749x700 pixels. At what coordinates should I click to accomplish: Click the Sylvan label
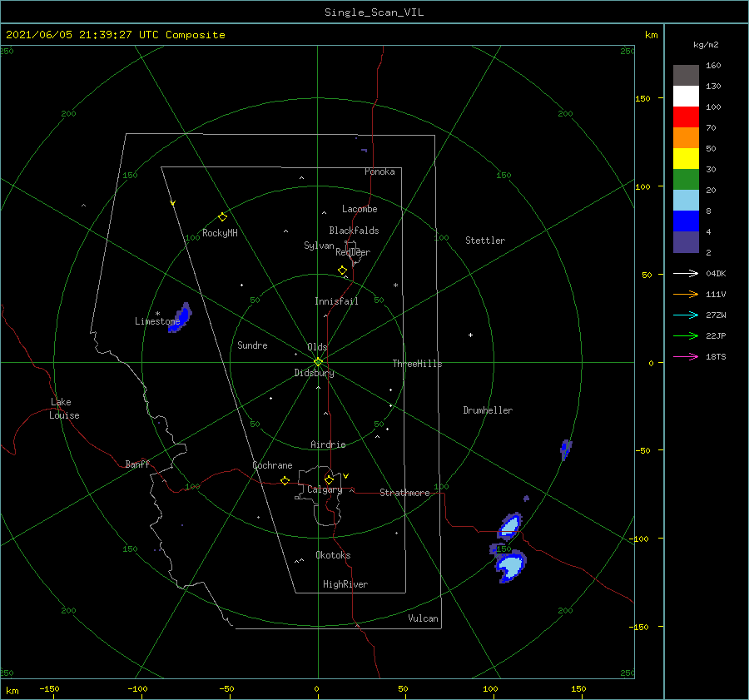pyautogui.click(x=319, y=246)
